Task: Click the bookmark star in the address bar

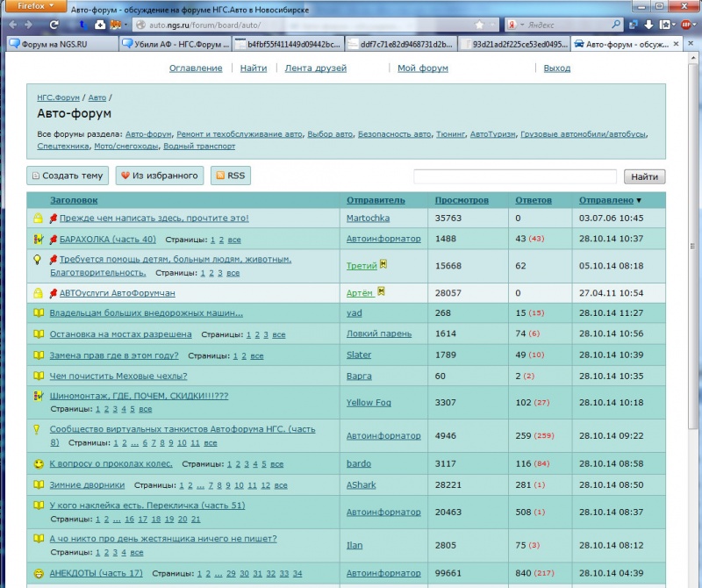Action: pyautogui.click(x=479, y=25)
